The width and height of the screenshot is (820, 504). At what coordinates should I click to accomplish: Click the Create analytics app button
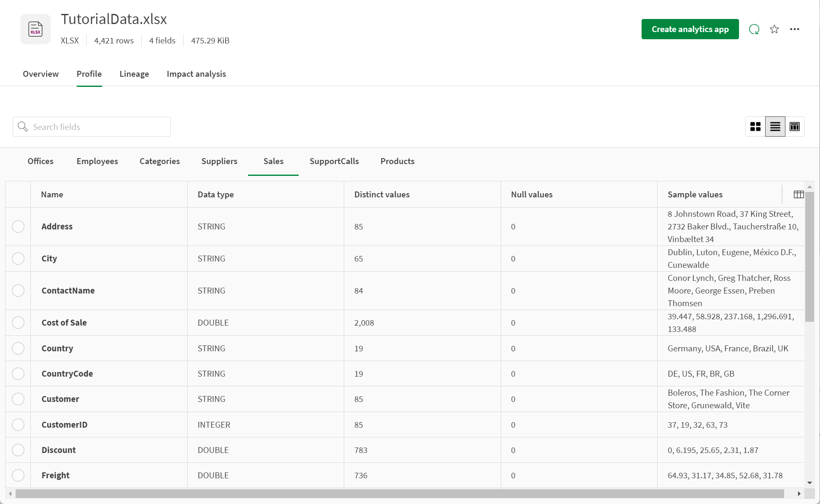(x=690, y=29)
